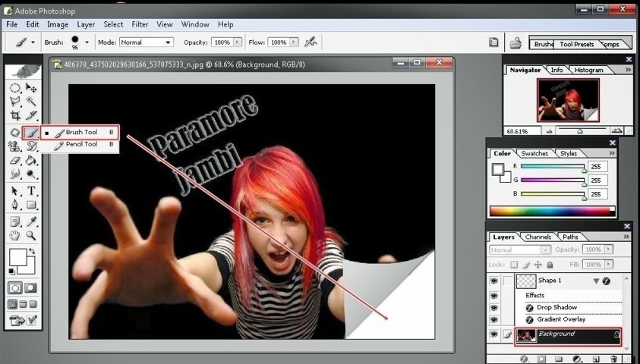Click the Navigator zoom in button
Image resolution: width=640 pixels, height=364 pixels.
coord(616,131)
